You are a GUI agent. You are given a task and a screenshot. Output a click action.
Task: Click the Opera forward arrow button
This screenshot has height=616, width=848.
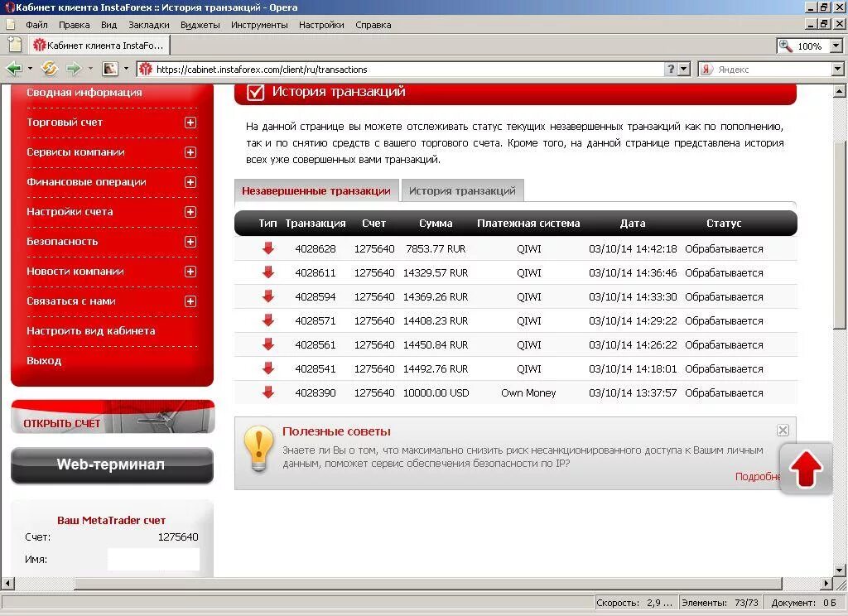tap(74, 69)
